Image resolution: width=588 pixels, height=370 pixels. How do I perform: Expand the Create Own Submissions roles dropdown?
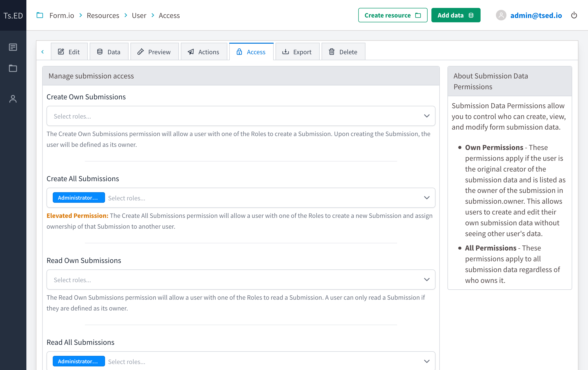pyautogui.click(x=427, y=116)
